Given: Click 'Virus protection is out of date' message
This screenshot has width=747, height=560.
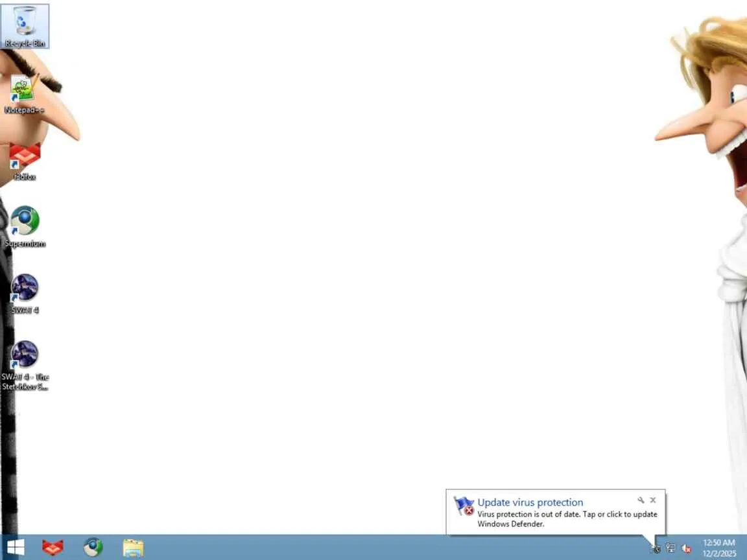Looking at the screenshot, I should tap(567, 519).
